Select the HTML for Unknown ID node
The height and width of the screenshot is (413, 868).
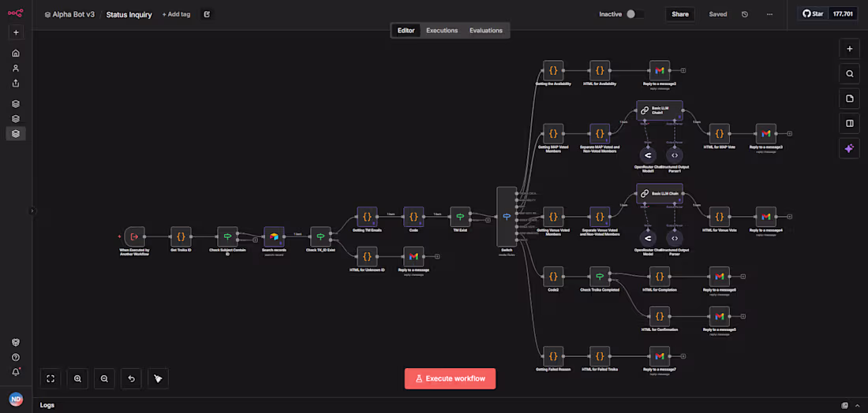click(367, 256)
